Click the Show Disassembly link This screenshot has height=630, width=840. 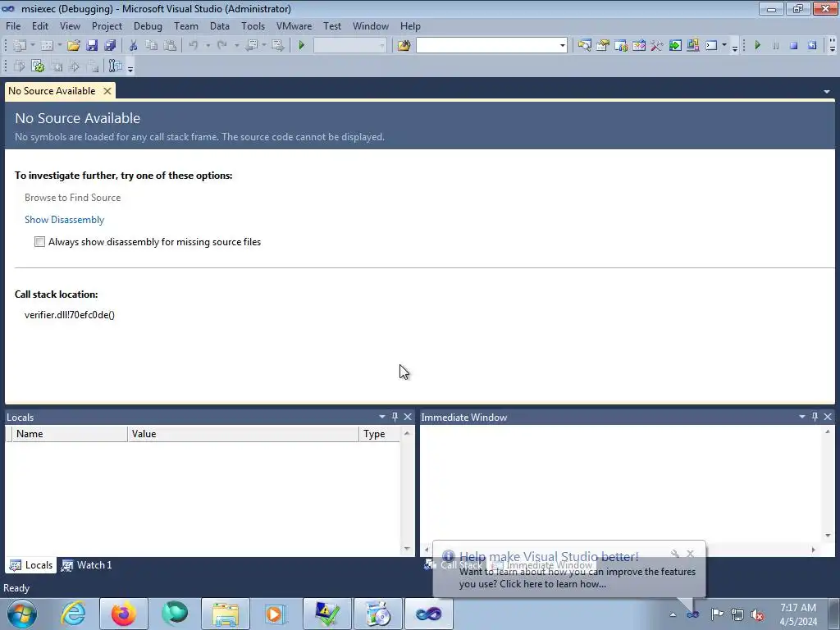[64, 220]
